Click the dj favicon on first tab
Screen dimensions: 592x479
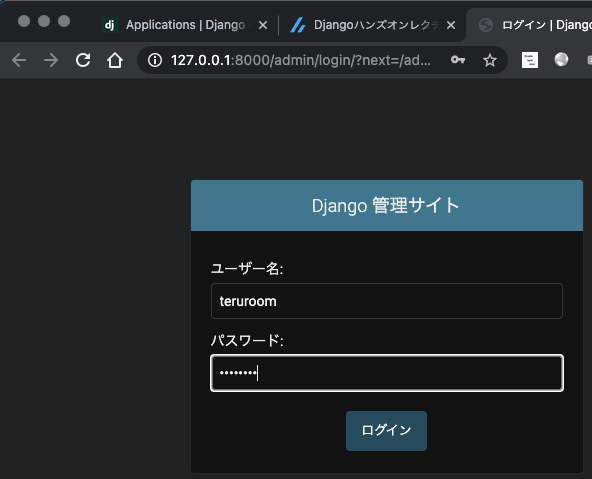tap(110, 25)
